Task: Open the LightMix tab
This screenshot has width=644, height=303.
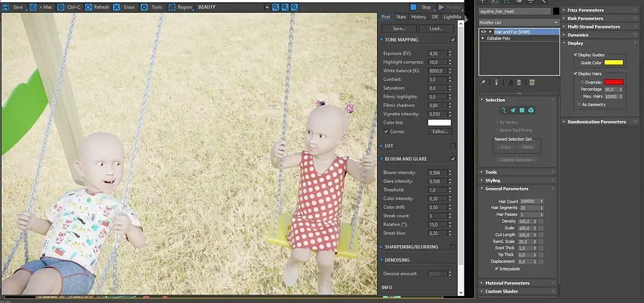Action: [x=452, y=17]
